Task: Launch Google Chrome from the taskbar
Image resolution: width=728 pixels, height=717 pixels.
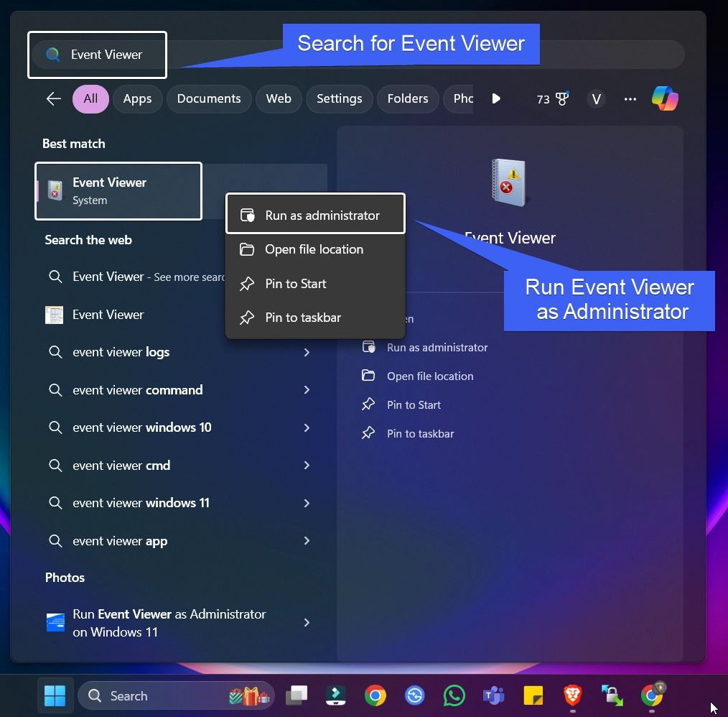Action: [x=375, y=695]
